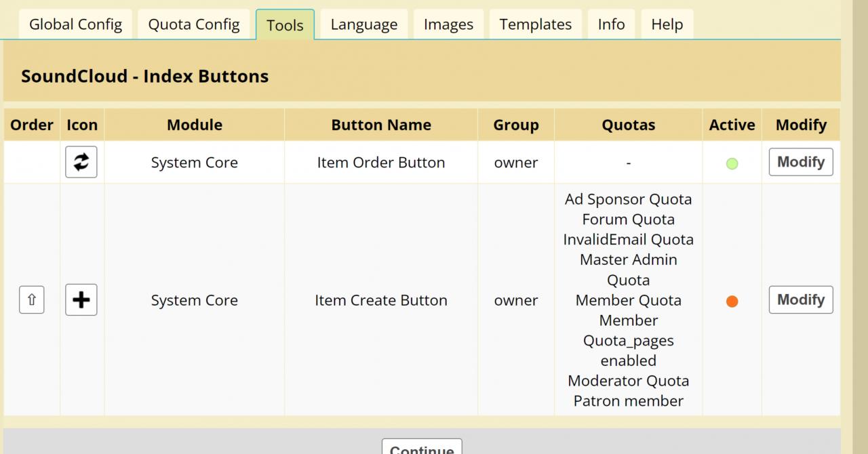This screenshot has width=868, height=454.
Task: Click the Quotas column header
Action: point(629,125)
